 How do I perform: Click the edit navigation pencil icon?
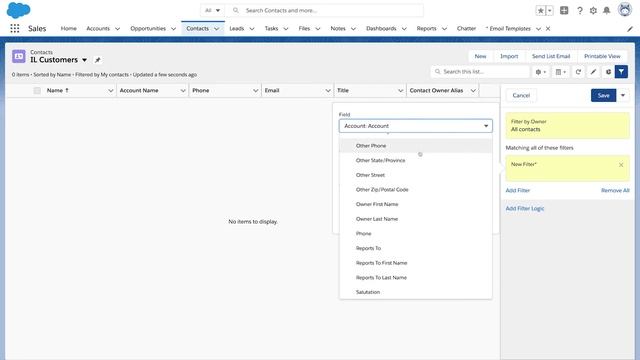(x=630, y=29)
